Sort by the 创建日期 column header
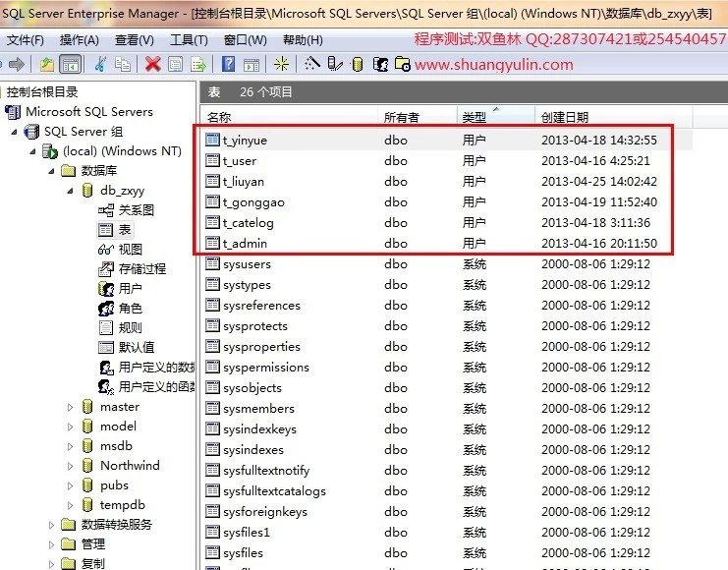This screenshot has width=728, height=570. 614,117
